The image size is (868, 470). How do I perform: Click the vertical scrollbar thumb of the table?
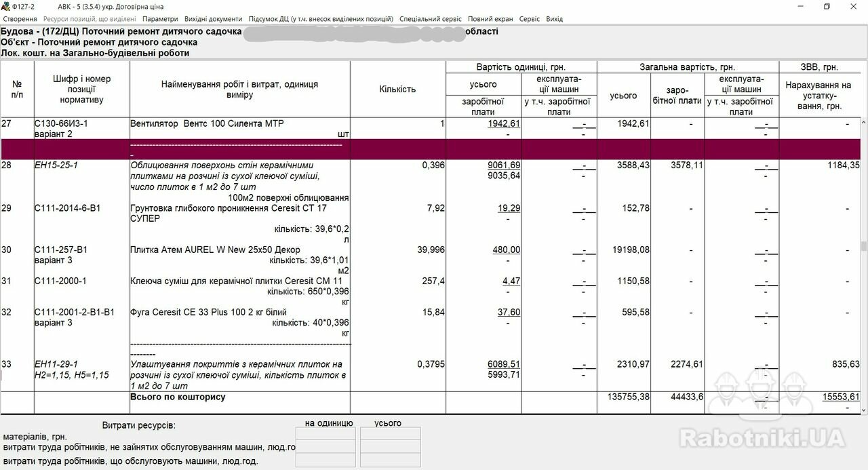(863, 246)
